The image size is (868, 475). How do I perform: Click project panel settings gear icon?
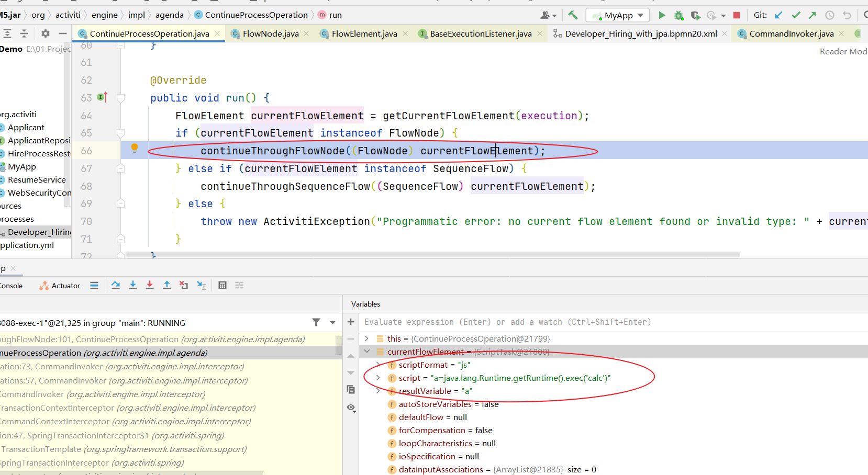click(x=46, y=33)
